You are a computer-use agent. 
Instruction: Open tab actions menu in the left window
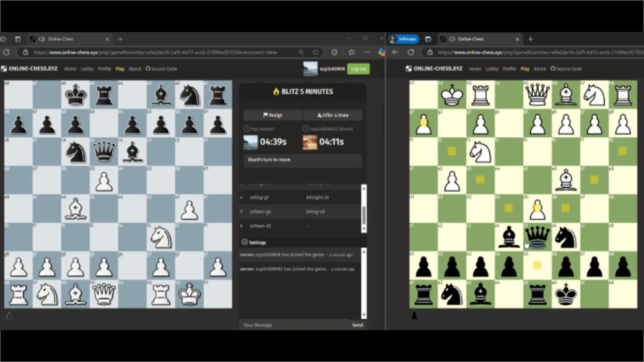(18, 39)
